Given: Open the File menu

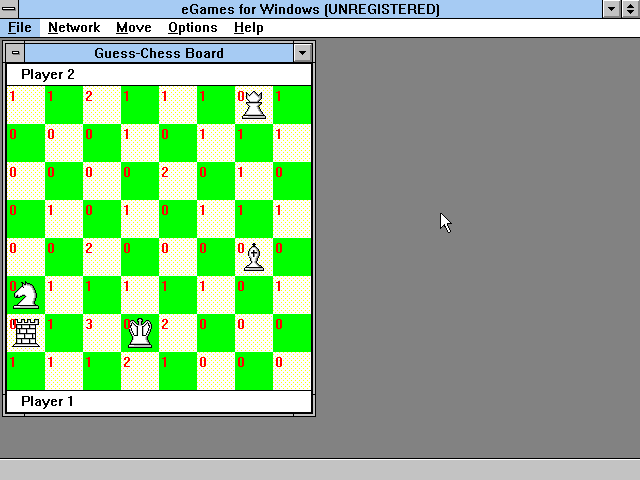Looking at the screenshot, I should click(x=19, y=28).
